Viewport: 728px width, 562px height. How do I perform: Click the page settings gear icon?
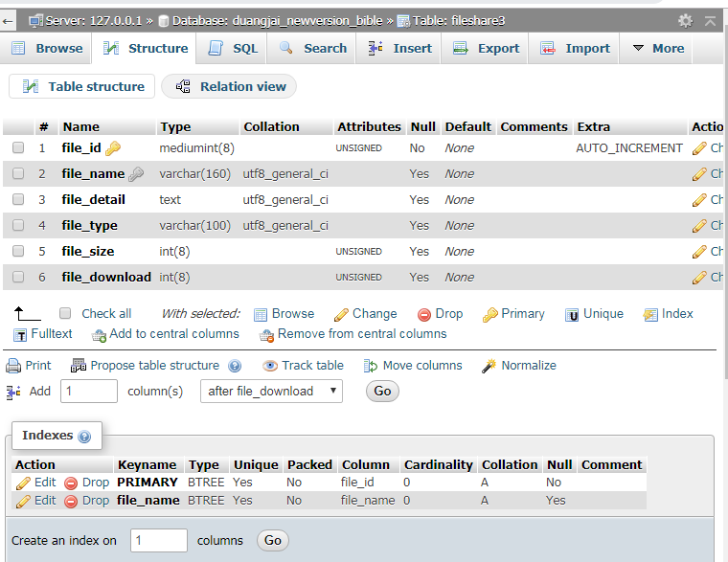pos(685,20)
